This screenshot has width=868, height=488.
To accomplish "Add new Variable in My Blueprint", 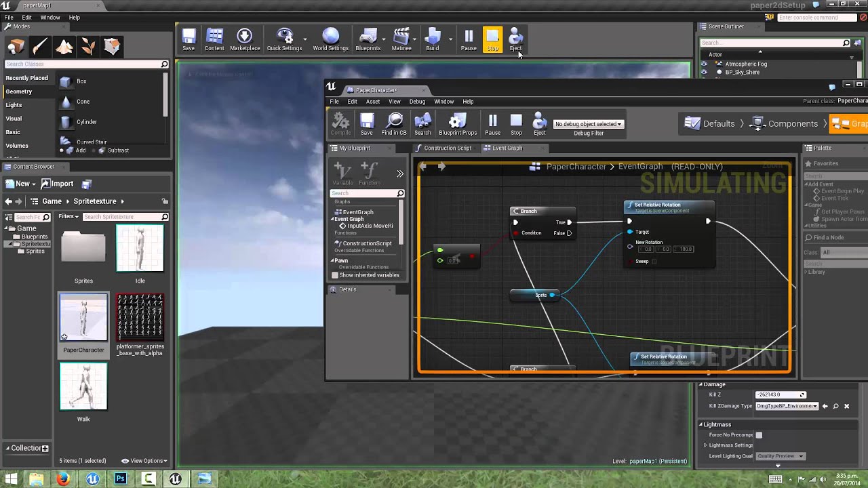I will [x=342, y=174].
